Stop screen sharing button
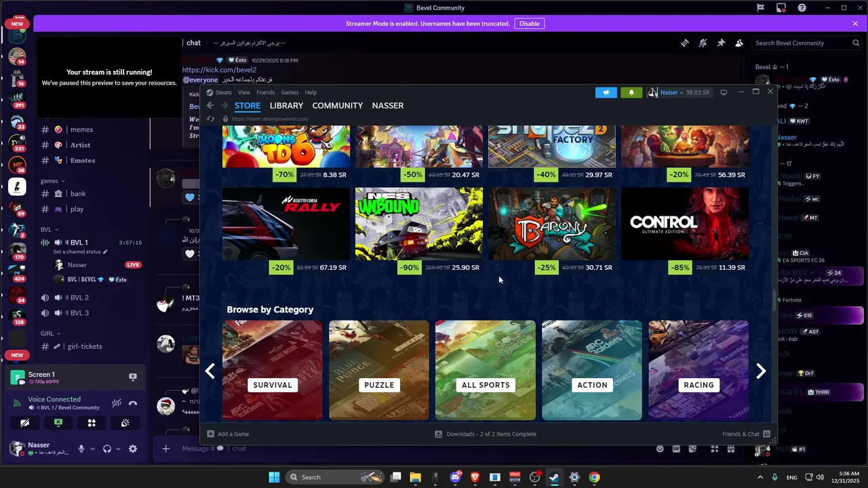 click(58, 423)
